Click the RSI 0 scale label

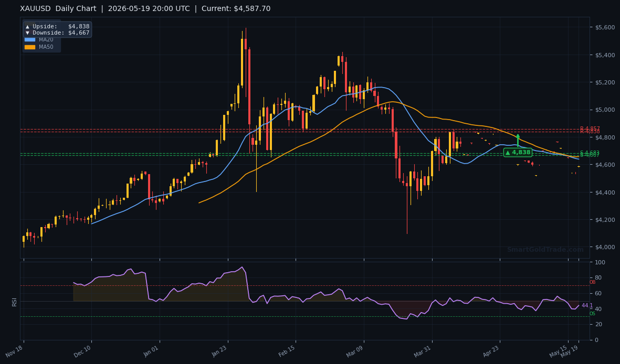click(597, 340)
